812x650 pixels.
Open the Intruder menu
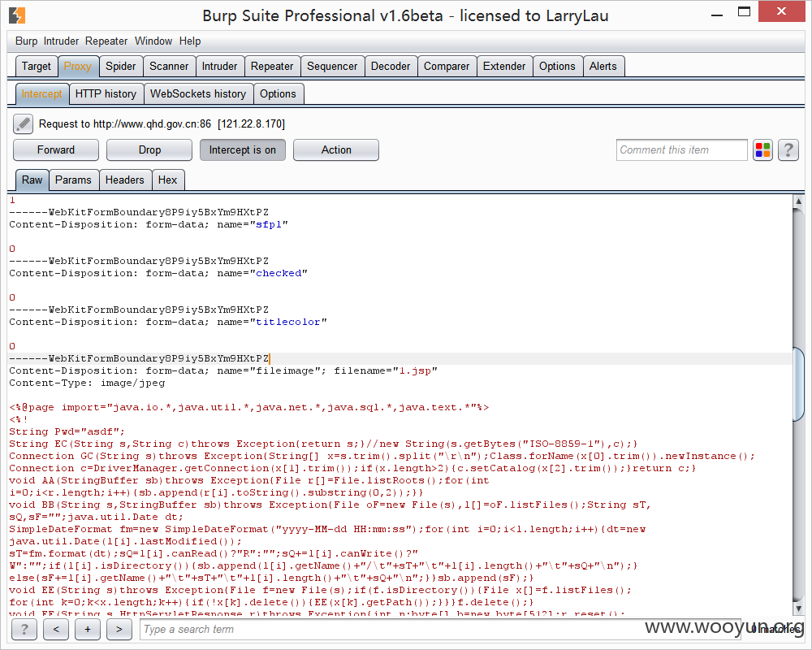point(61,41)
